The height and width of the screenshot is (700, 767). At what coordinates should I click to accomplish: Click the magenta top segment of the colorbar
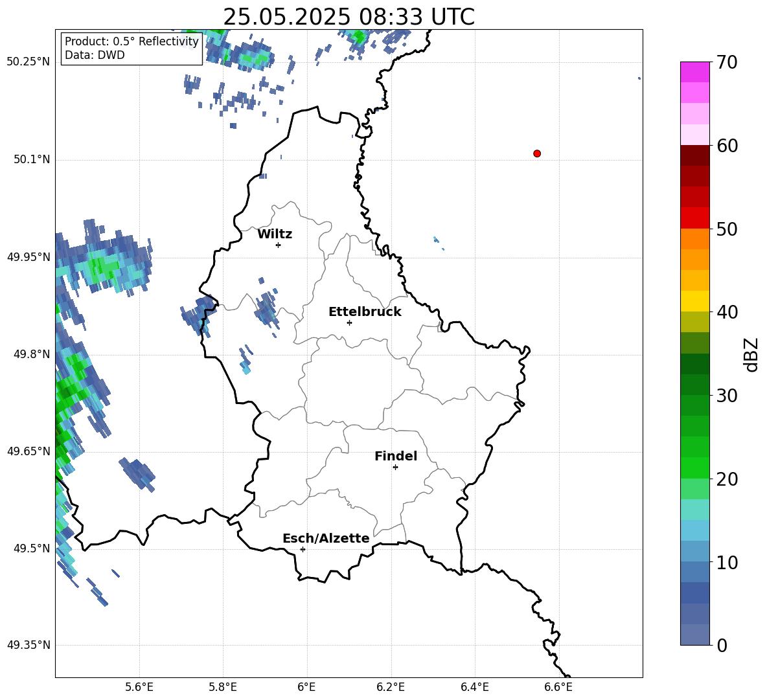click(x=695, y=72)
